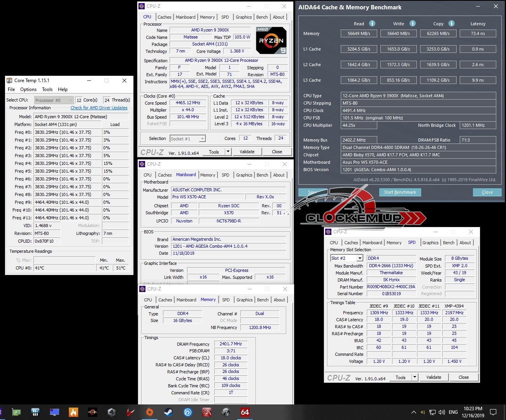
Task: Open the Origin taskbar icon
Action: [149, 412]
